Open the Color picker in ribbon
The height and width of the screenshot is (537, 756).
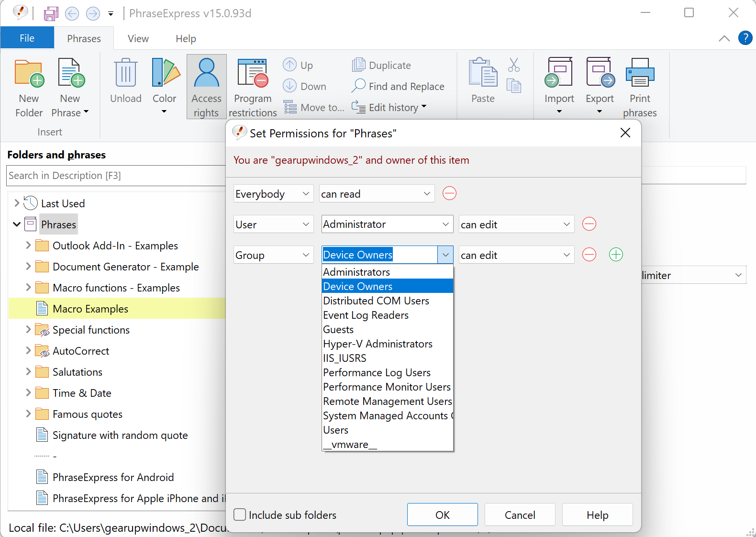tap(164, 86)
